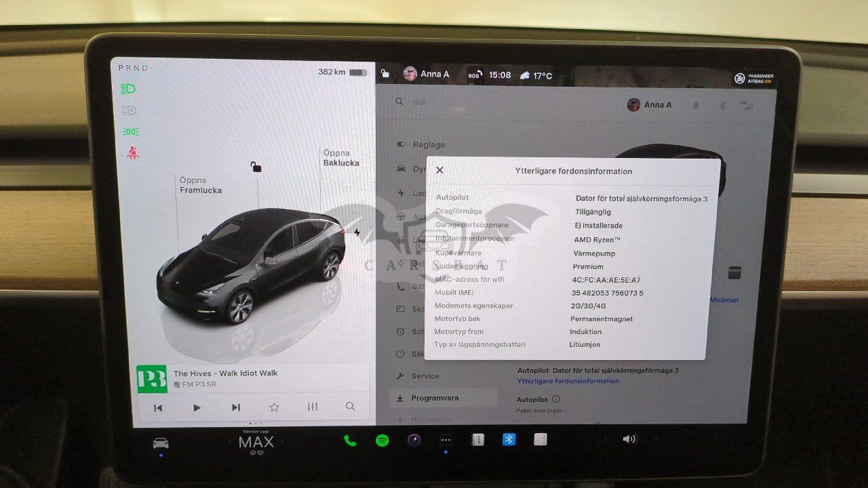Launch Spotify from the bottom dock
Image resolution: width=868 pixels, height=488 pixels.
382,440
